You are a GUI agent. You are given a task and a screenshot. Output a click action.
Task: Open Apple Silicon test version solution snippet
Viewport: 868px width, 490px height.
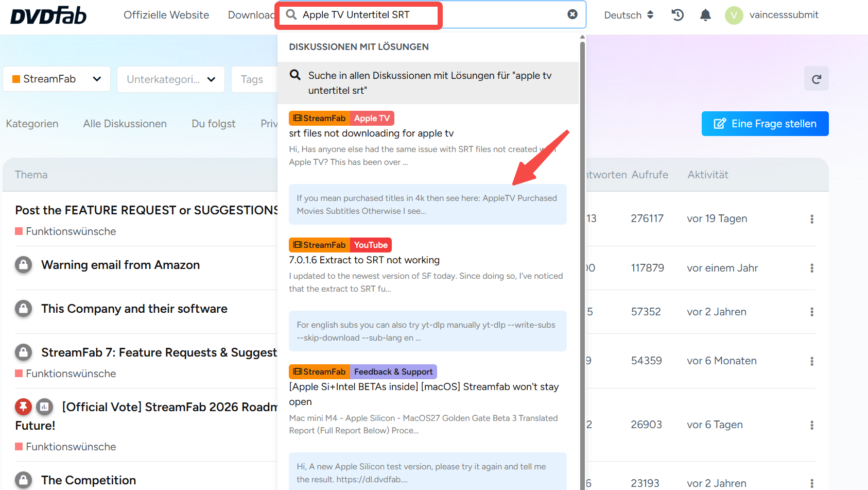click(428, 471)
